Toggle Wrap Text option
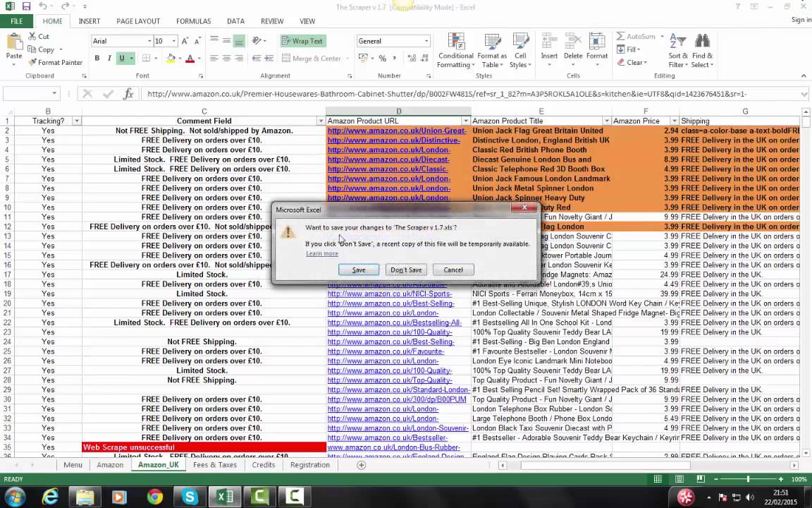The image size is (812, 508). 303,41
